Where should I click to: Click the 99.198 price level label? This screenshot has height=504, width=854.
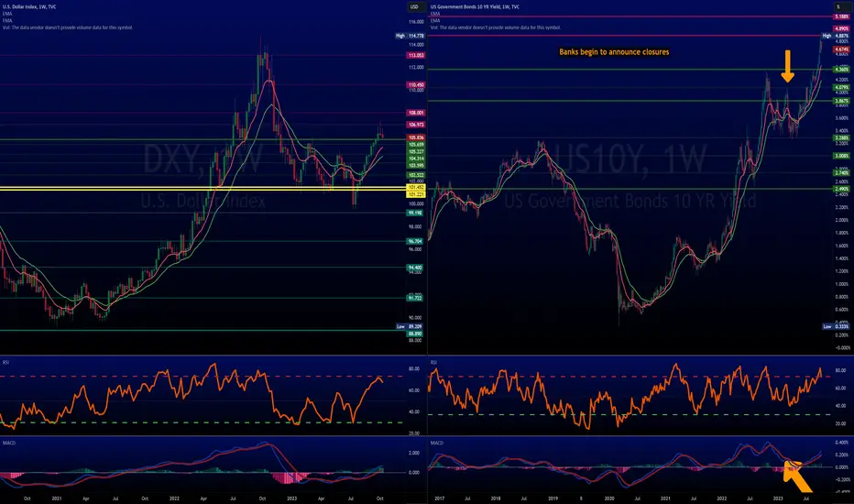[415, 213]
